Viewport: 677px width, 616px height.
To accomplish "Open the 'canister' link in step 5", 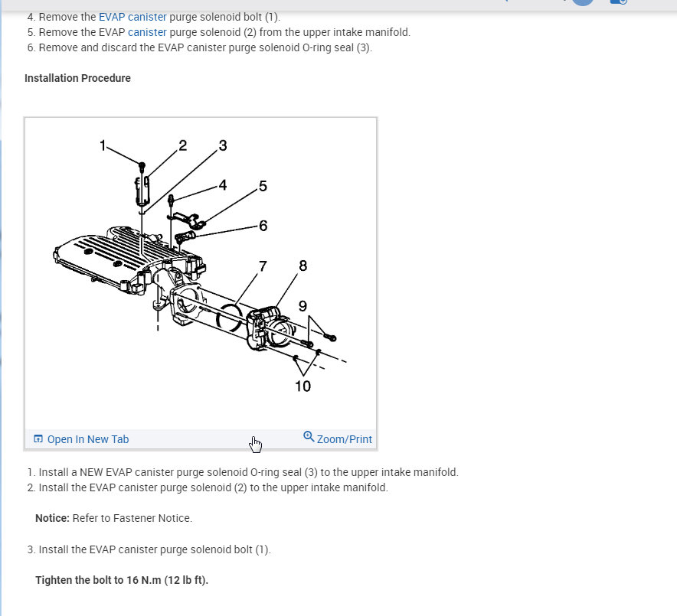I will (147, 32).
